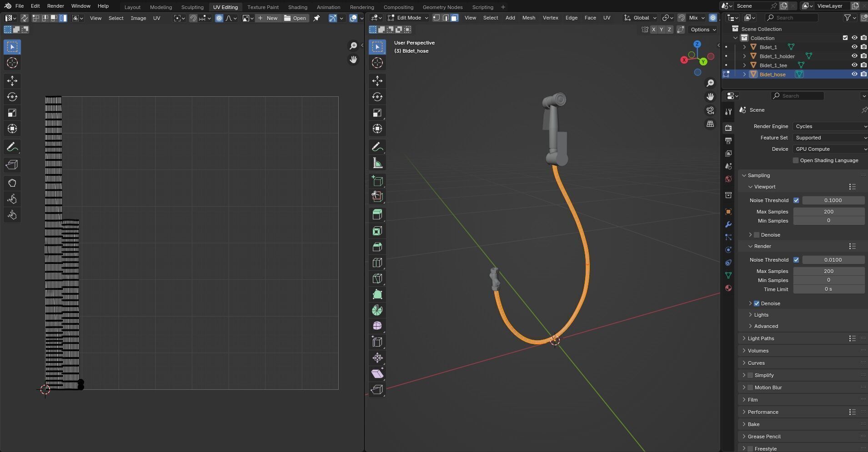Enable the Open Shading Language checkbox
Viewport: 868px width, 452px height.
click(x=796, y=160)
